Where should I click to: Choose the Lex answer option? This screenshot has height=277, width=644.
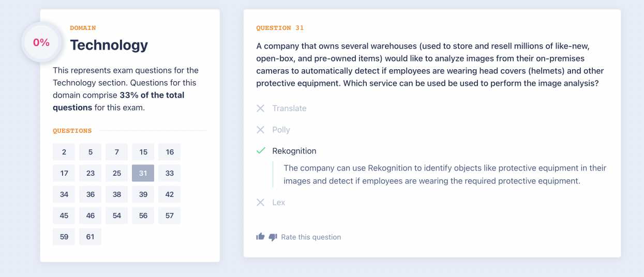(278, 203)
